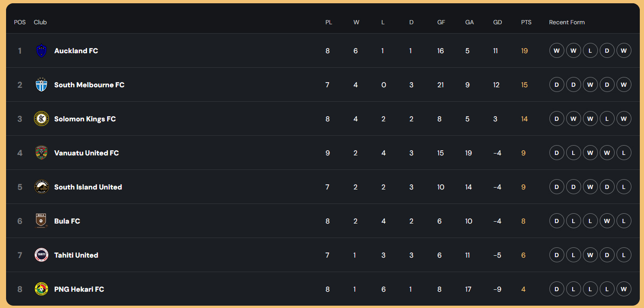Click PNG Hekari FC's only win form badge
Screen dimensions: 644x308
click(623, 289)
